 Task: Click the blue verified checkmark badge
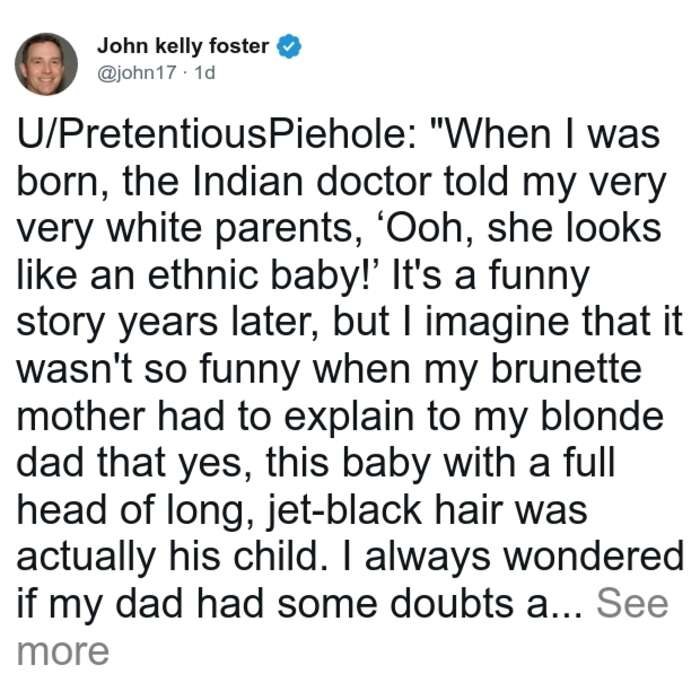coord(289,46)
